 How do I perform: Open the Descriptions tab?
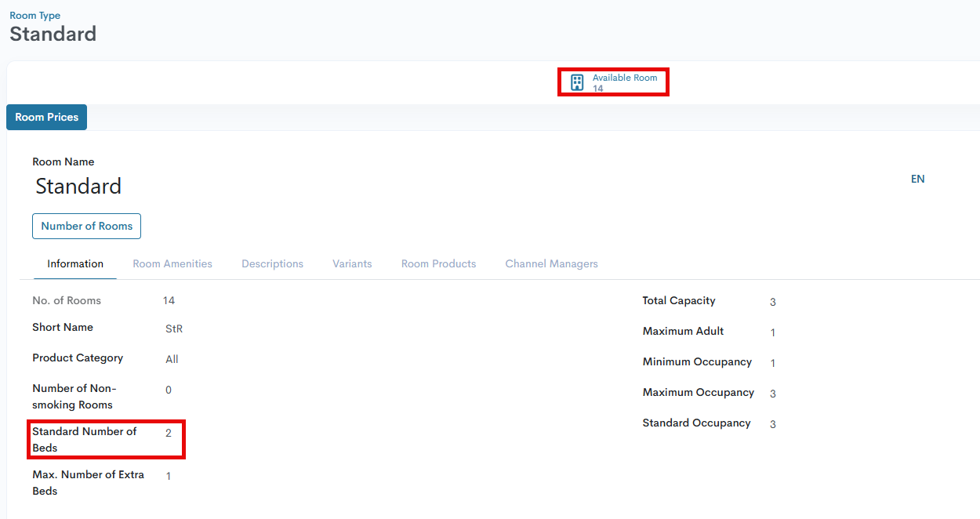pyautogui.click(x=272, y=264)
